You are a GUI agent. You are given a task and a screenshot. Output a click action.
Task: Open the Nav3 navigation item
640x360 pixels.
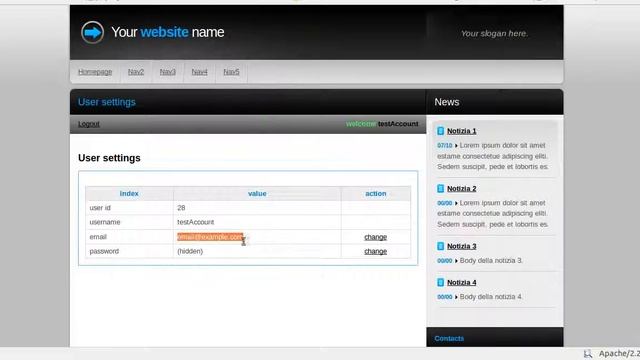168,72
